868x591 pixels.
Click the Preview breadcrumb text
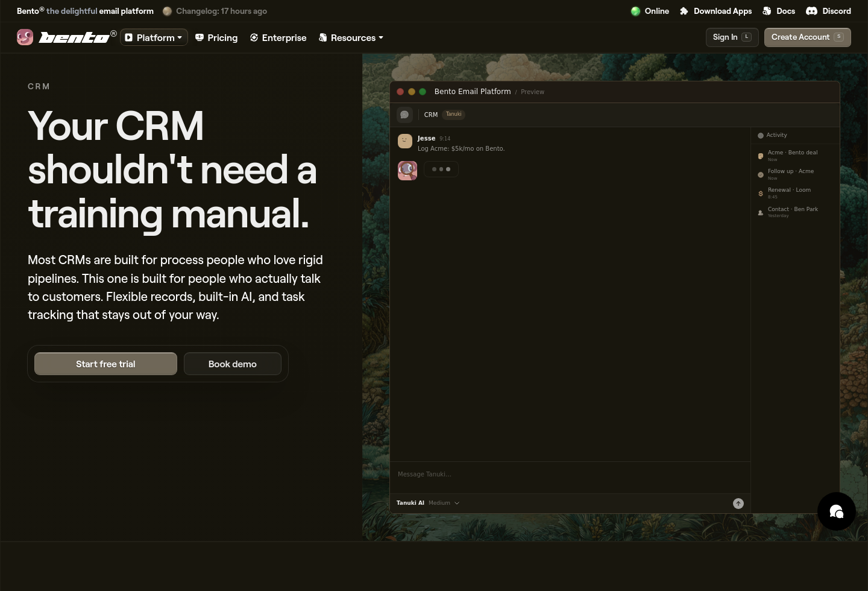tap(532, 92)
